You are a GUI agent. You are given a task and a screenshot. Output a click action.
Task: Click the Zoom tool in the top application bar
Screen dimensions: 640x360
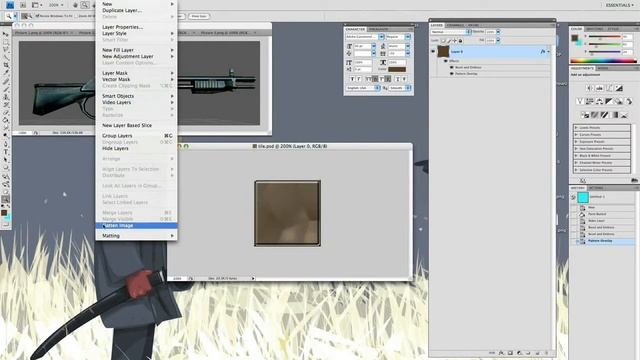click(84, 5)
